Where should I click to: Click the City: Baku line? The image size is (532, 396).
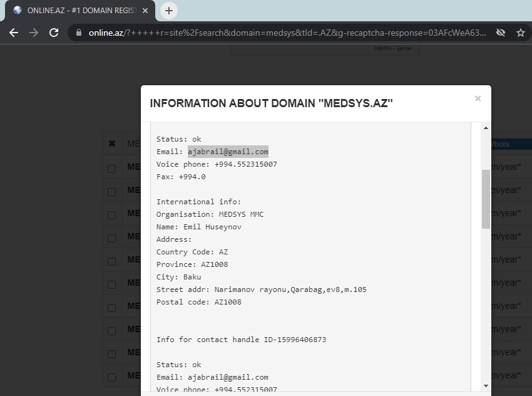178,277
